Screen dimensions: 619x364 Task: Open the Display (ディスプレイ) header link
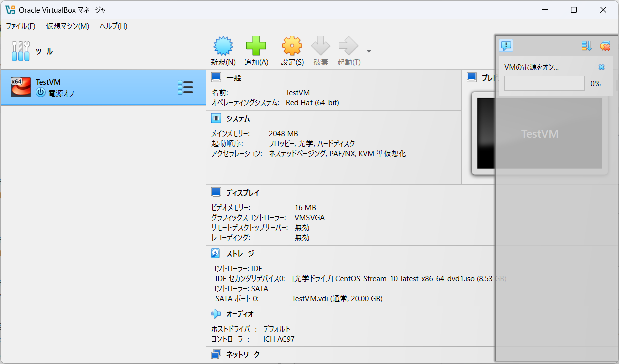pyautogui.click(x=243, y=193)
